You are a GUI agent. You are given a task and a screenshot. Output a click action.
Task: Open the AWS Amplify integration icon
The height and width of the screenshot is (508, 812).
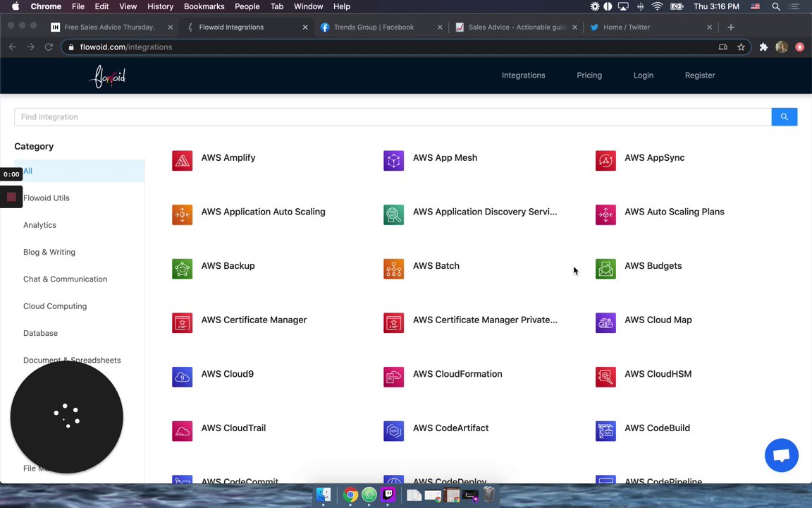[x=183, y=161]
